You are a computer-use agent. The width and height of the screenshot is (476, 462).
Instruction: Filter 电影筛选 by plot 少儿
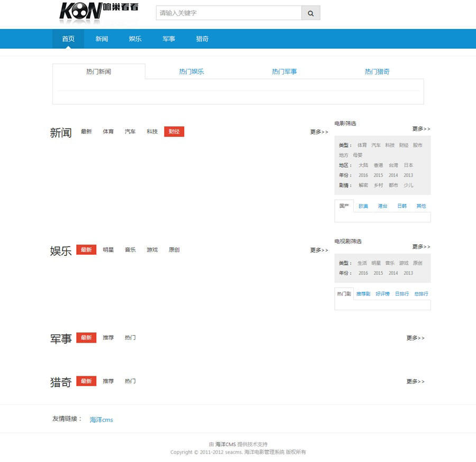click(x=408, y=186)
